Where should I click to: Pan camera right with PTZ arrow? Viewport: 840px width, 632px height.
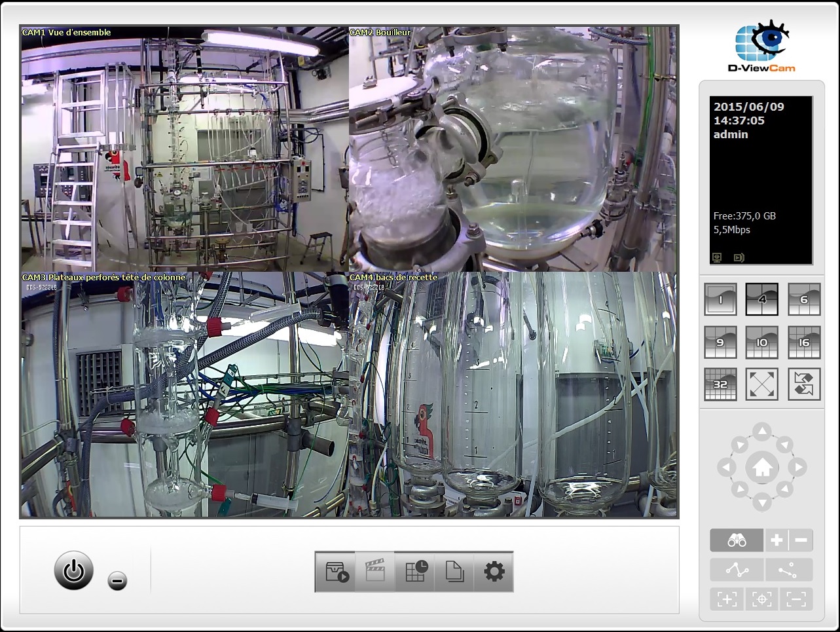point(797,468)
